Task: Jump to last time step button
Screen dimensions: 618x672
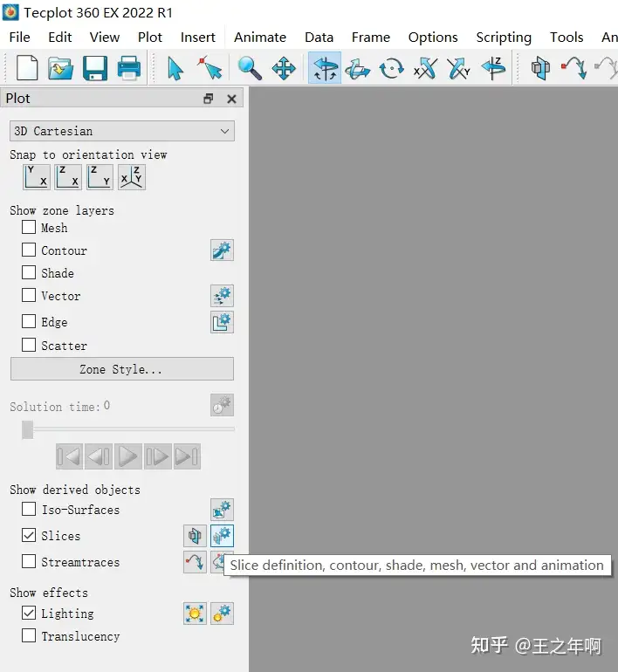Action: (187, 456)
